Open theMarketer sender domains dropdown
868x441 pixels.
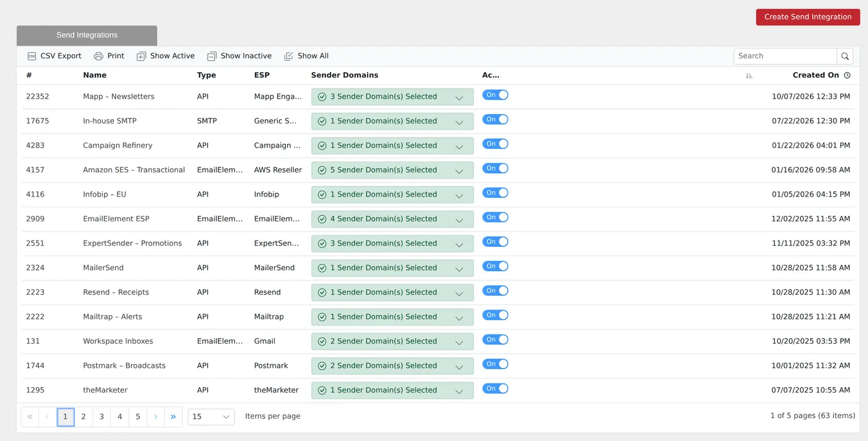[x=392, y=390]
